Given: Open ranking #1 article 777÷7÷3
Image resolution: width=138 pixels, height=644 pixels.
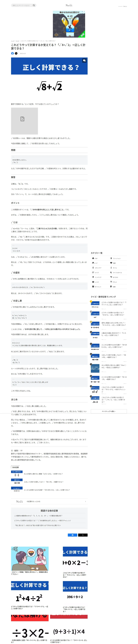Looking at the screenshot, I should click(109, 305).
